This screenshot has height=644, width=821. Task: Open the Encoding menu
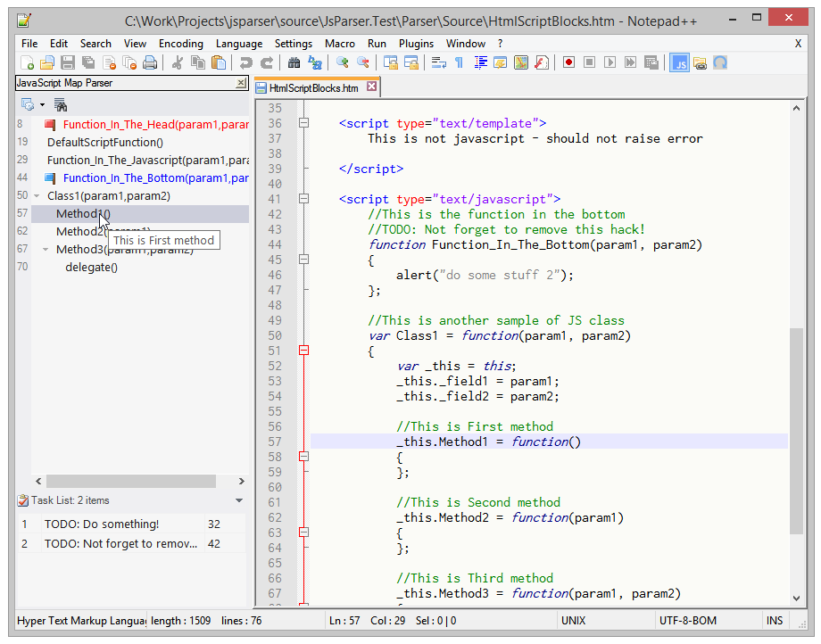181,44
